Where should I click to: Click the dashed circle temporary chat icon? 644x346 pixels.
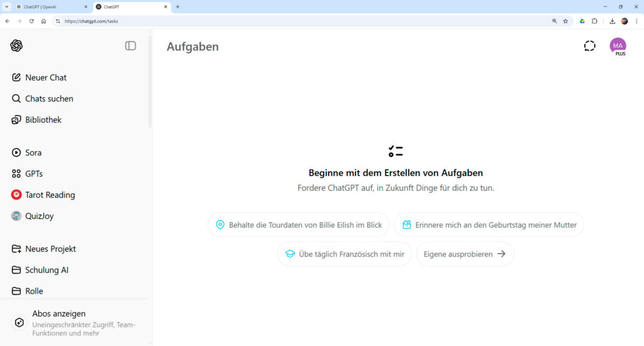(589, 46)
